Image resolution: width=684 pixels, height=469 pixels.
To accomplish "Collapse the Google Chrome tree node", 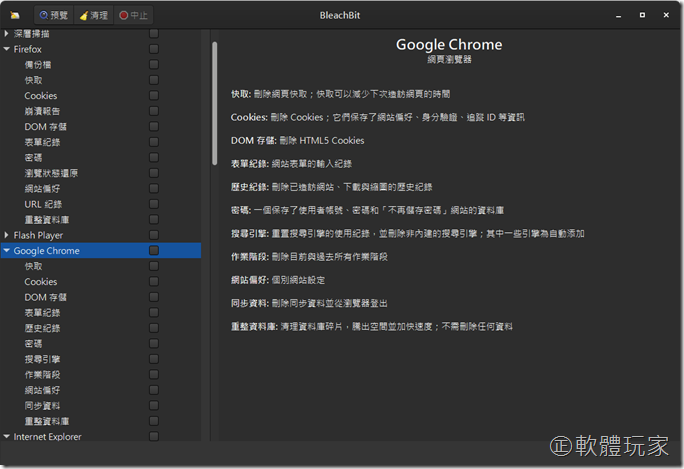I will [7, 251].
